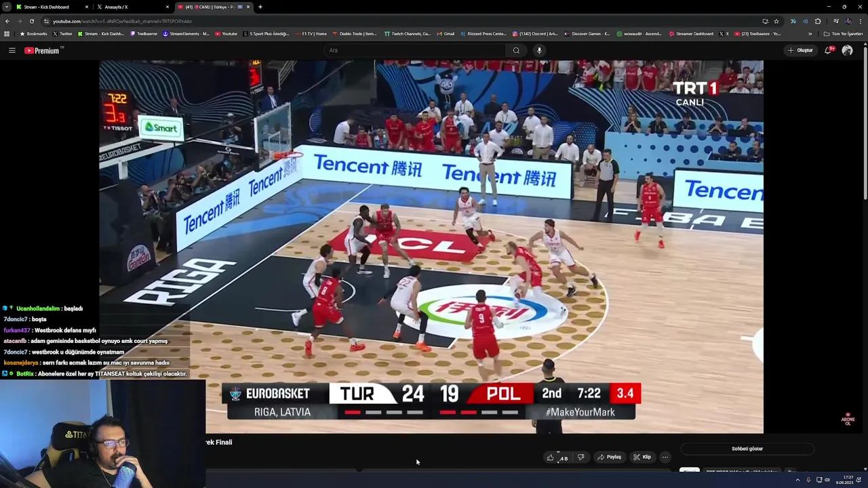Expand the browser tab search dropdown
Viewport: 868px width, 488px height.
point(7,7)
